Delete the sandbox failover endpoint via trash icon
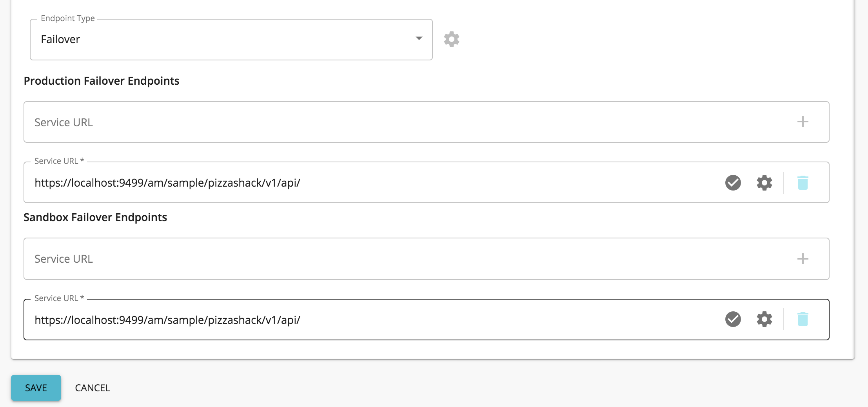Screen dimensions: 868x407 click(803, 319)
